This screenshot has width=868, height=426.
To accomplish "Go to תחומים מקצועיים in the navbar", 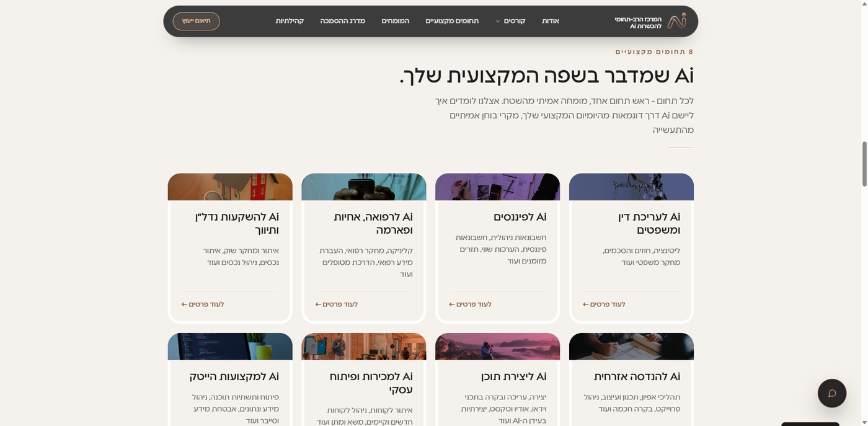I will click(x=452, y=21).
